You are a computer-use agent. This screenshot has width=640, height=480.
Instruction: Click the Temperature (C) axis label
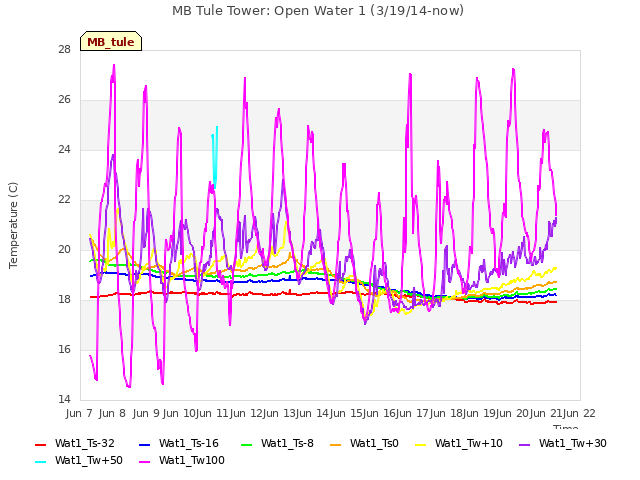click(x=13, y=225)
